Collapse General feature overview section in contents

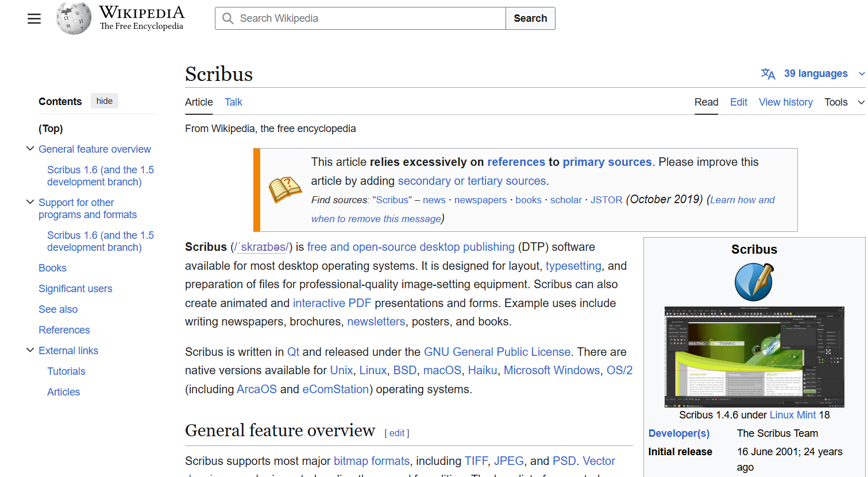click(x=30, y=149)
